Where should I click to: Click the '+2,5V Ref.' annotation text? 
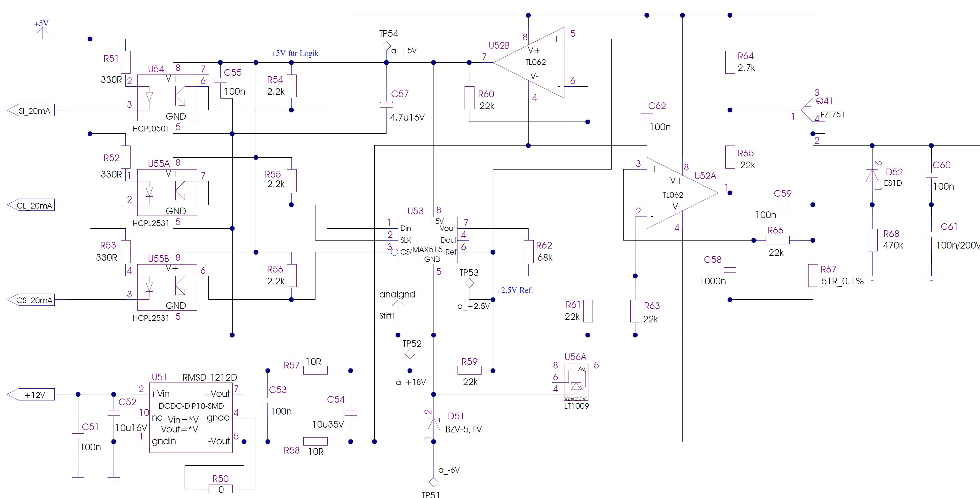[515, 290]
